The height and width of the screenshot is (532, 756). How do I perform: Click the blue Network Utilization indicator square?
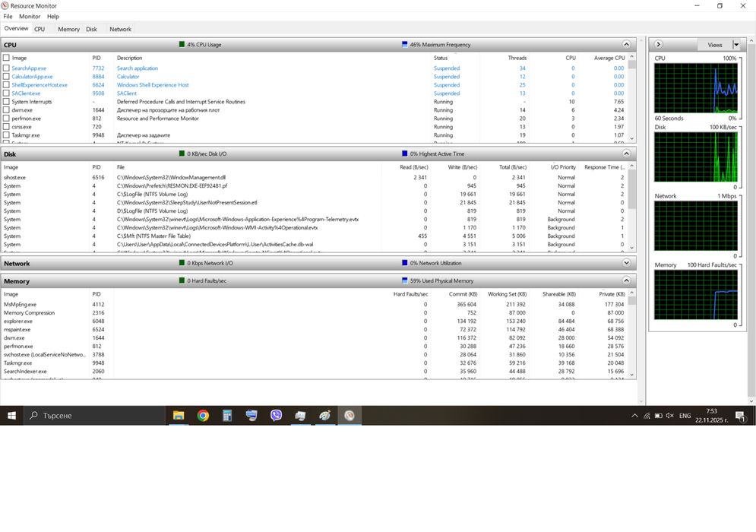[x=404, y=263]
